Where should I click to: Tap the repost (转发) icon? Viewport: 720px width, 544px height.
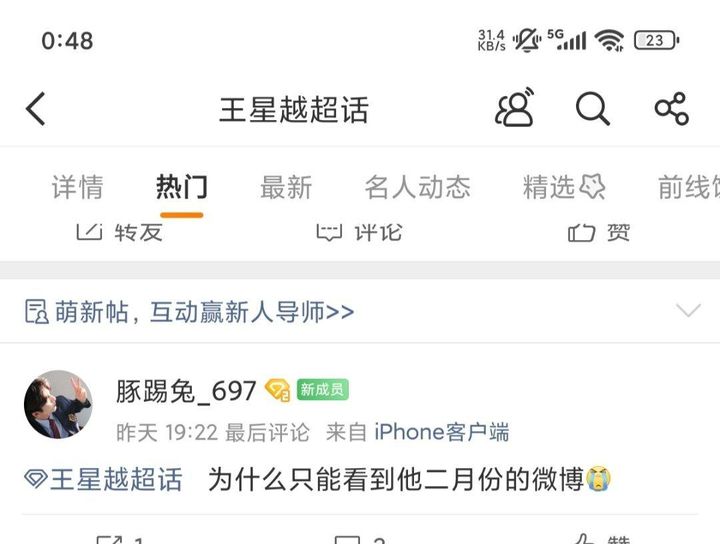89,232
